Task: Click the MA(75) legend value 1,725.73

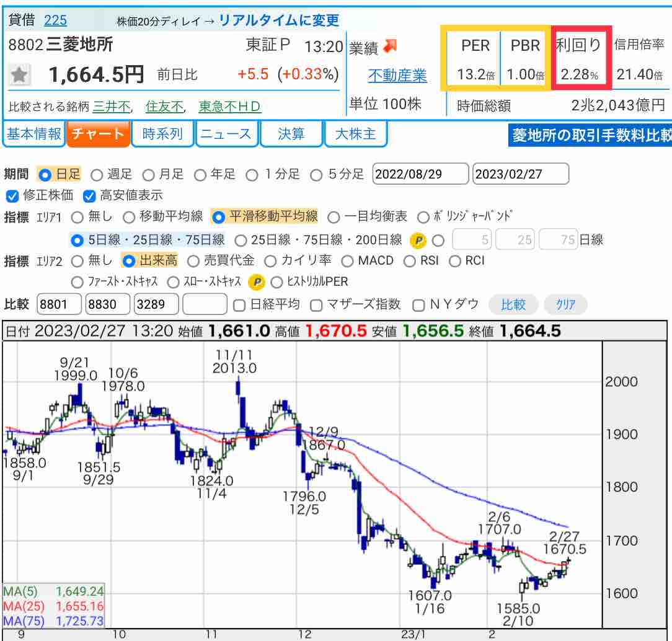Action: (80, 621)
